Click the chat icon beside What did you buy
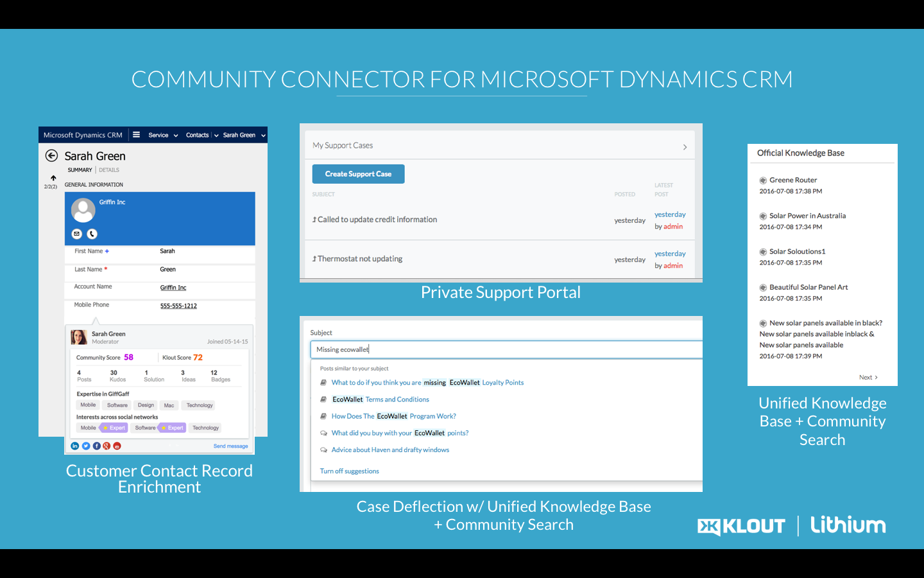The height and width of the screenshot is (578, 924). pos(323,433)
